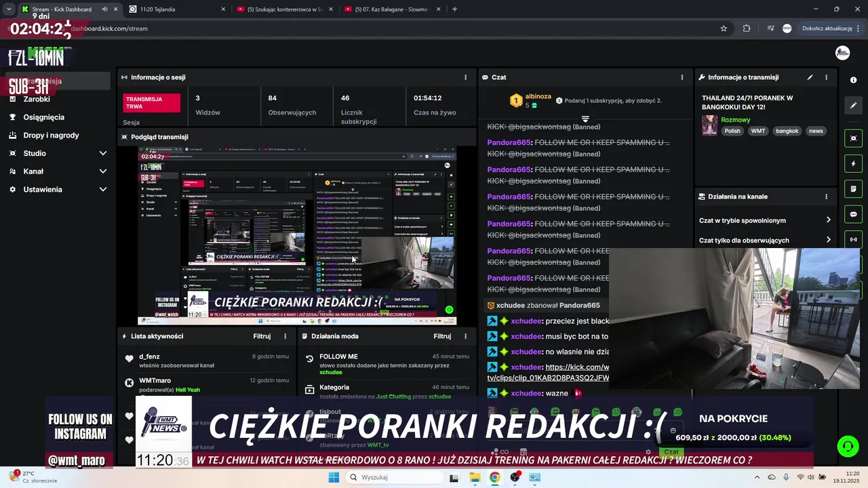Open Chrome from the taskbar

[x=494, y=477]
